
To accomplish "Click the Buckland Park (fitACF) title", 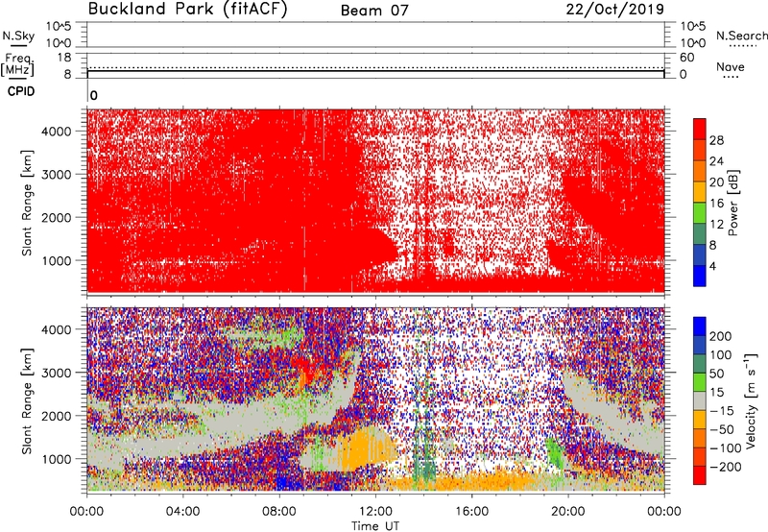I will pyautogui.click(x=187, y=10).
